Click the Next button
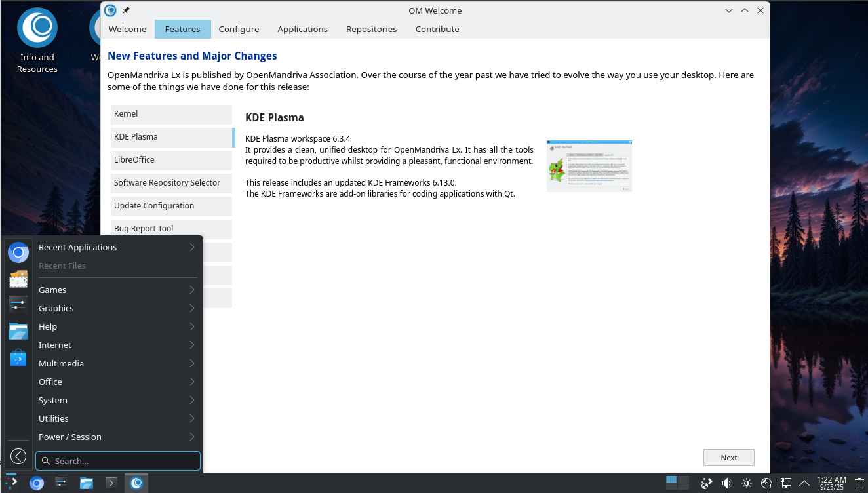The image size is (868, 493). click(x=728, y=458)
